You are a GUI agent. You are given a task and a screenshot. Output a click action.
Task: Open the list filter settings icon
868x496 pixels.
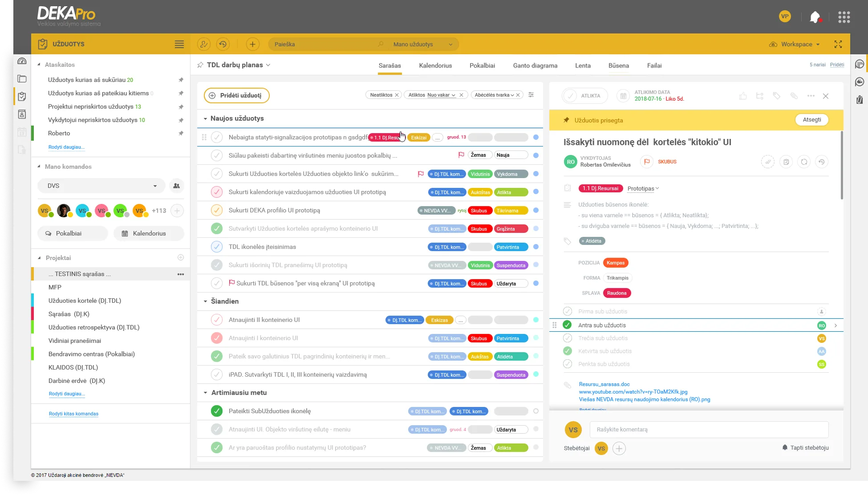click(x=531, y=95)
